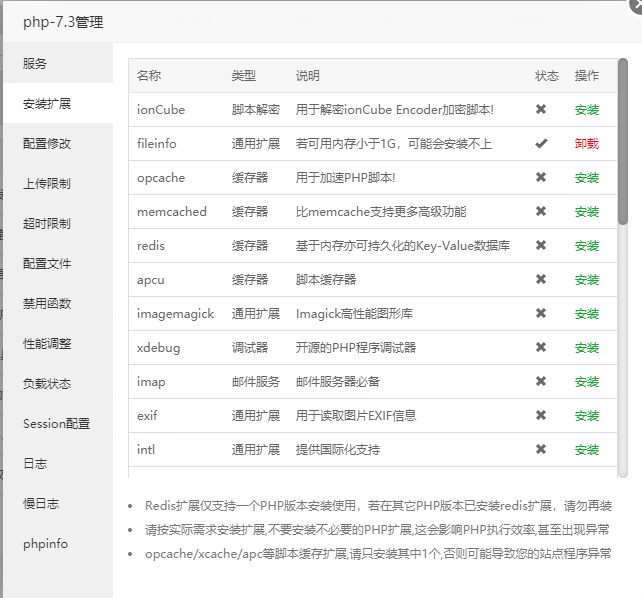This screenshot has width=642, height=598.
Task: Install the redis extension
Action: tap(587, 246)
